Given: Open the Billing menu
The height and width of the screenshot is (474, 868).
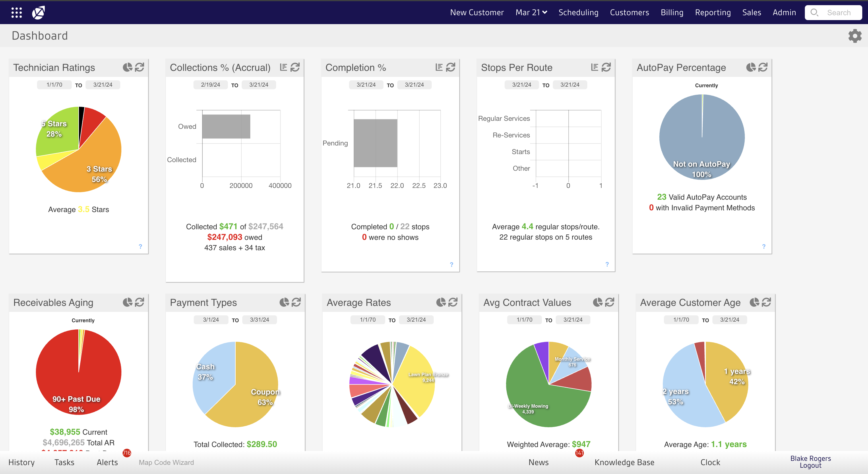Looking at the screenshot, I should [x=672, y=12].
